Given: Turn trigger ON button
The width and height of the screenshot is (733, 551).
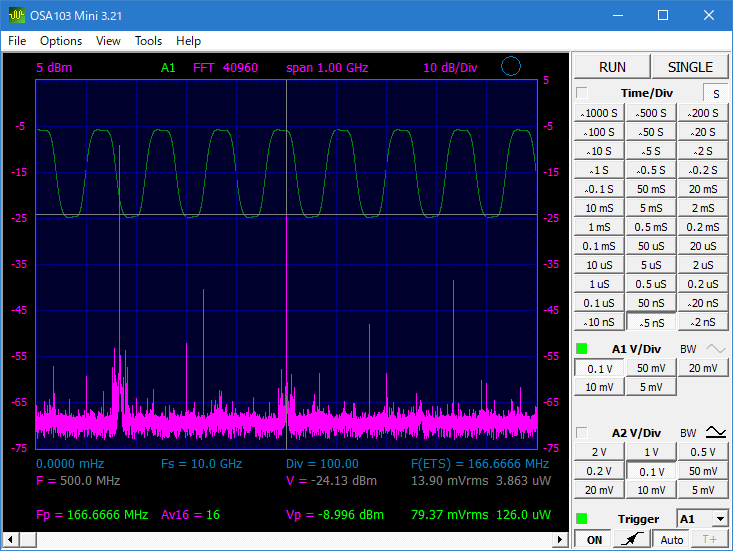Looking at the screenshot, I should pos(594,539).
